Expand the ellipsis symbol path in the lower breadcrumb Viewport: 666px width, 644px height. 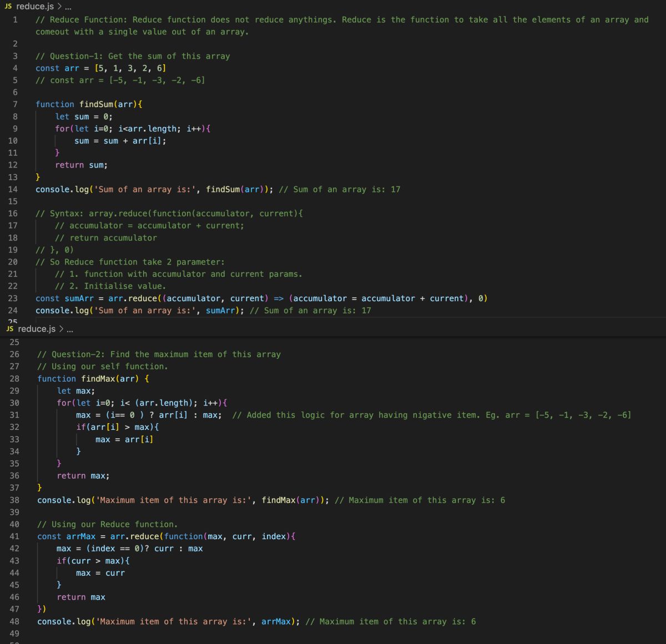click(69, 329)
